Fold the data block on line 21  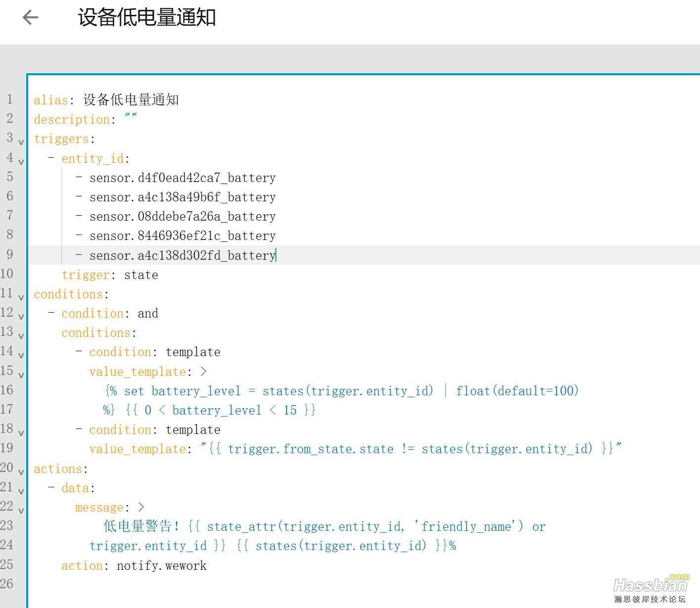21,491
